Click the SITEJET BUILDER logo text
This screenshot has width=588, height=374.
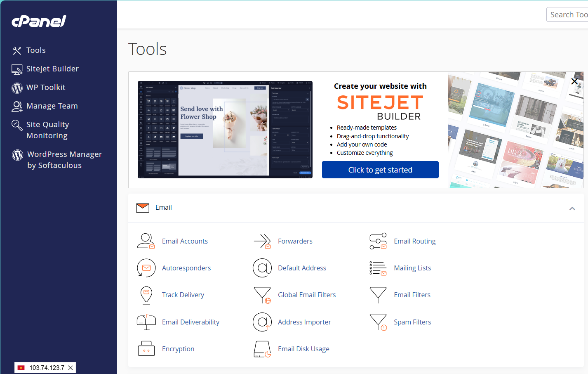point(380,107)
